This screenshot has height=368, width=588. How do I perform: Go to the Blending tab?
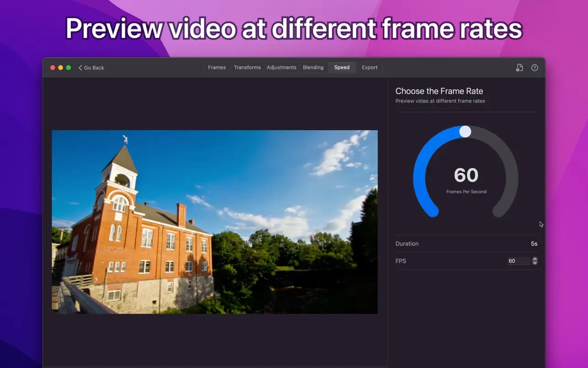coord(313,68)
